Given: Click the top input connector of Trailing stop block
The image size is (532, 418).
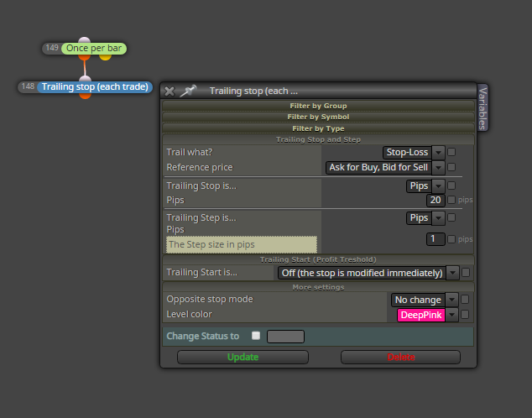Looking at the screenshot, I should 85,79.
